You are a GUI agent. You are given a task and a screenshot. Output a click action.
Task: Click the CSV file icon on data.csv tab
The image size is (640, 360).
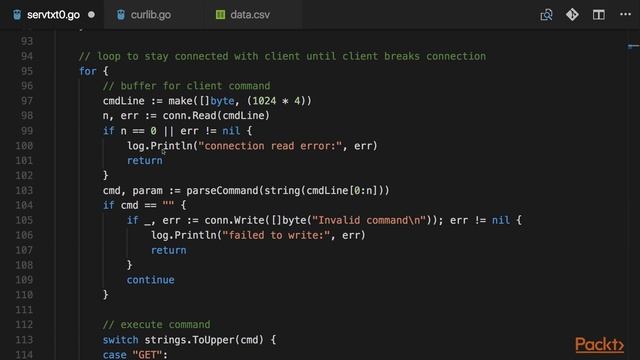coord(220,15)
